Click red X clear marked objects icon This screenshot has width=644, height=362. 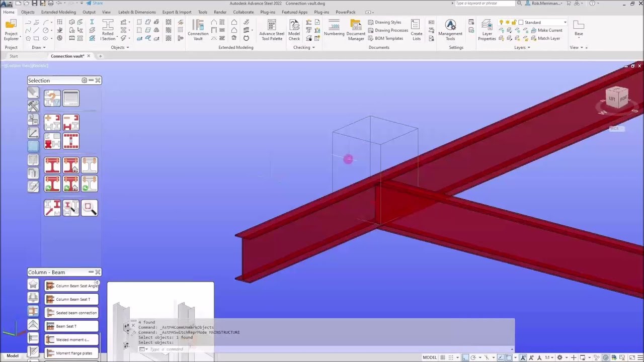(x=52, y=141)
